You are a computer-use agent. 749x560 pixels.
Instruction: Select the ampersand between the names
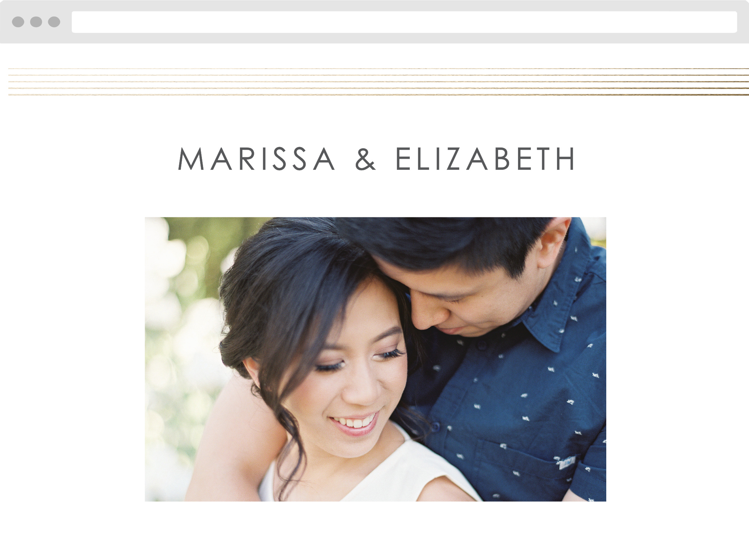tap(365, 159)
